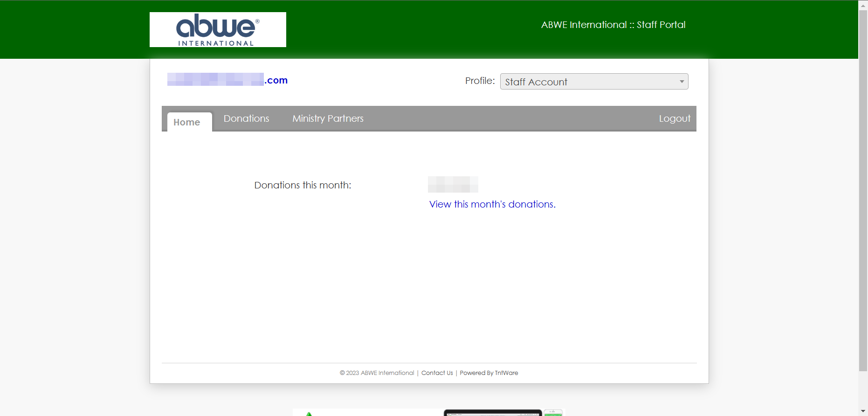
Task: Click the blurred donations amount value
Action: click(453, 184)
